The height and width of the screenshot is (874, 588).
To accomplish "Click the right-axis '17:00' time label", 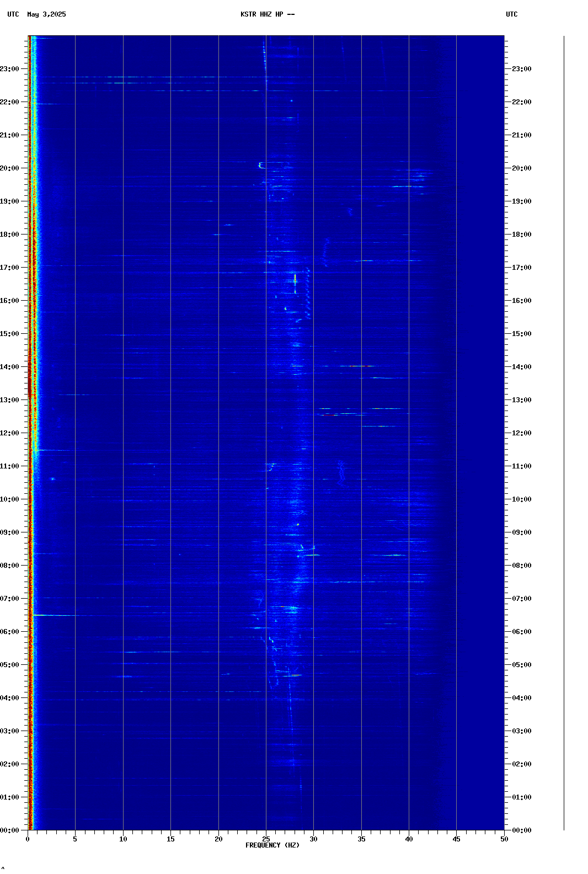I will pyautogui.click(x=522, y=268).
